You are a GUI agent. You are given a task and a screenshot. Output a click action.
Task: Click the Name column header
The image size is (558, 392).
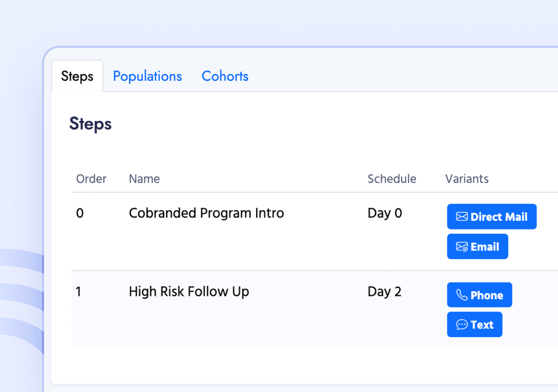(x=144, y=179)
